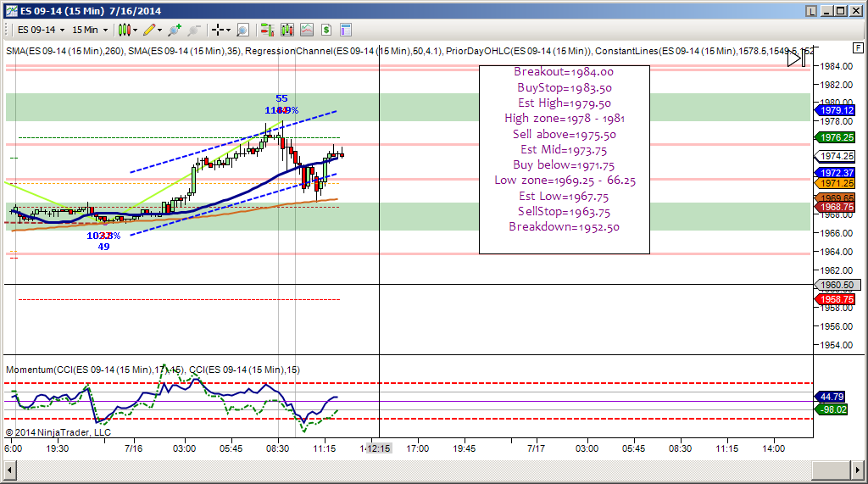868x484 pixels.
Task: Open chart Properties icon in toolbar
Action: pyautogui.click(x=346, y=30)
